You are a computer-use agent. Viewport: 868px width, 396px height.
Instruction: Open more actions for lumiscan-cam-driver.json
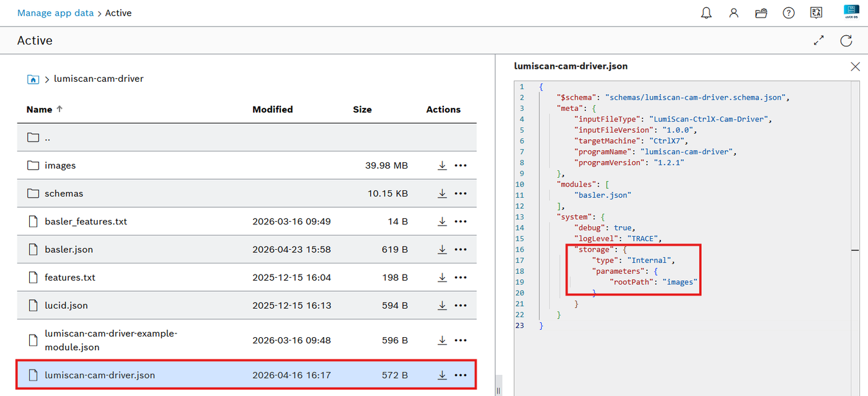click(460, 375)
